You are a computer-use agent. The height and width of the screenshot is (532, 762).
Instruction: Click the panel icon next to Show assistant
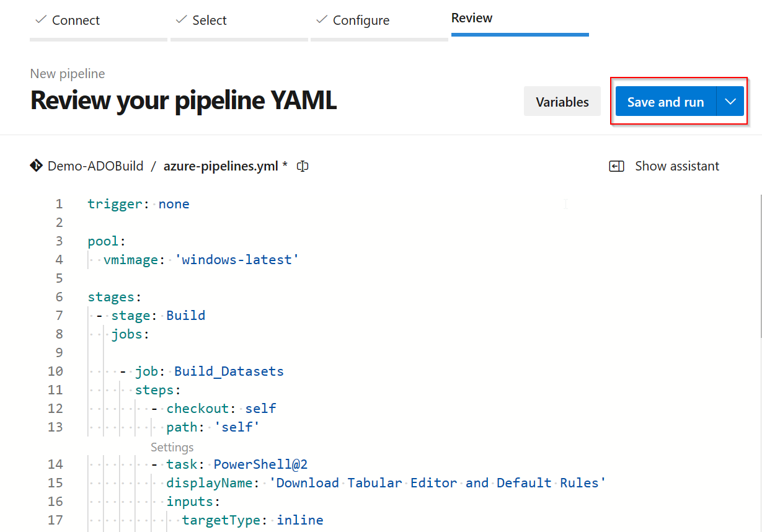617,166
